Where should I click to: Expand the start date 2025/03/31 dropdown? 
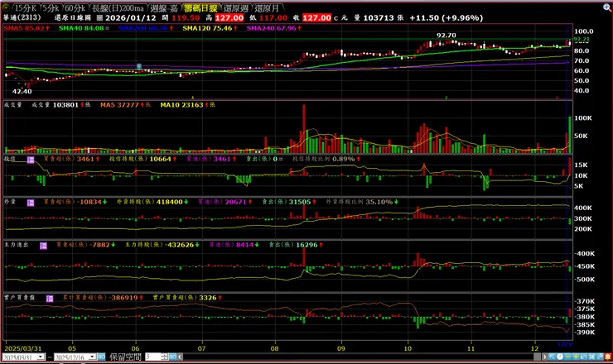click(x=41, y=357)
